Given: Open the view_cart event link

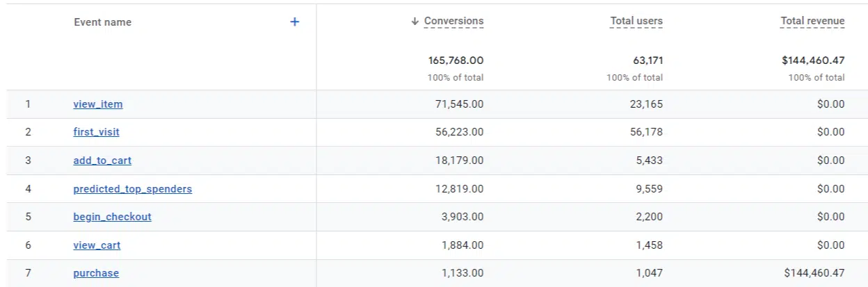Looking at the screenshot, I should (x=97, y=245).
